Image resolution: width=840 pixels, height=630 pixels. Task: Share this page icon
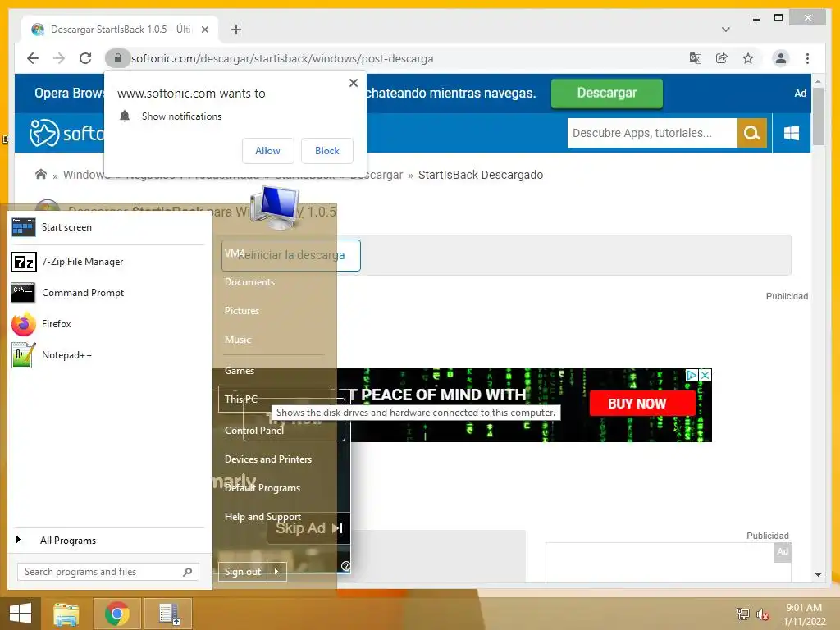click(722, 58)
